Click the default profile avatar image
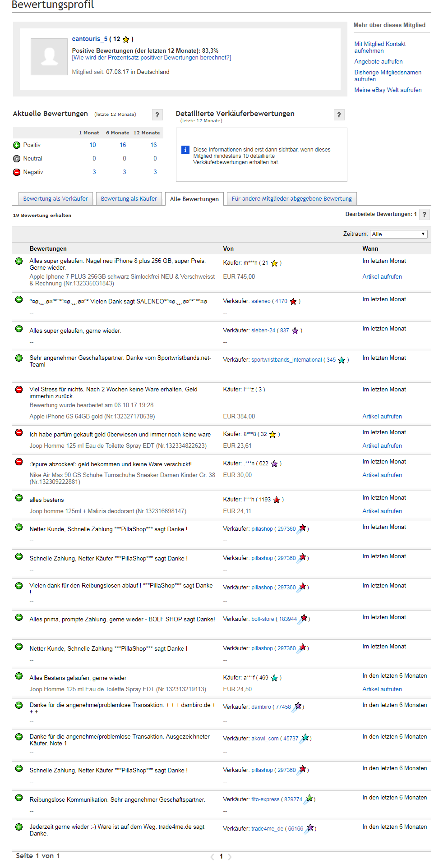 point(49,56)
